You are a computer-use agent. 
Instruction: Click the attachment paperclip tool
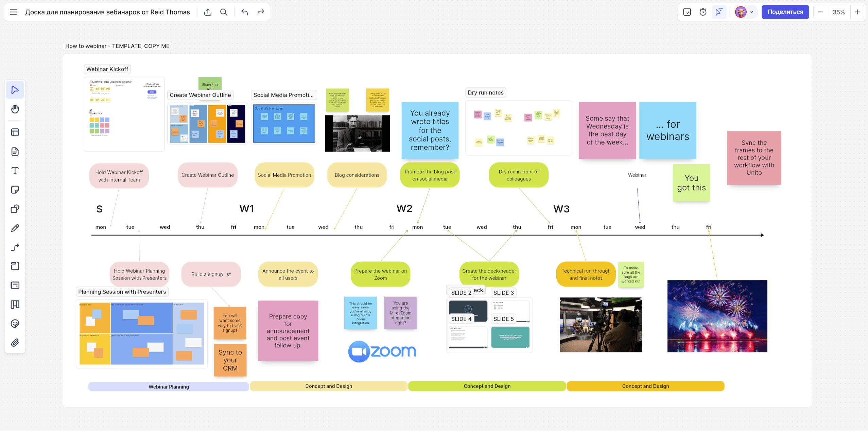click(15, 343)
